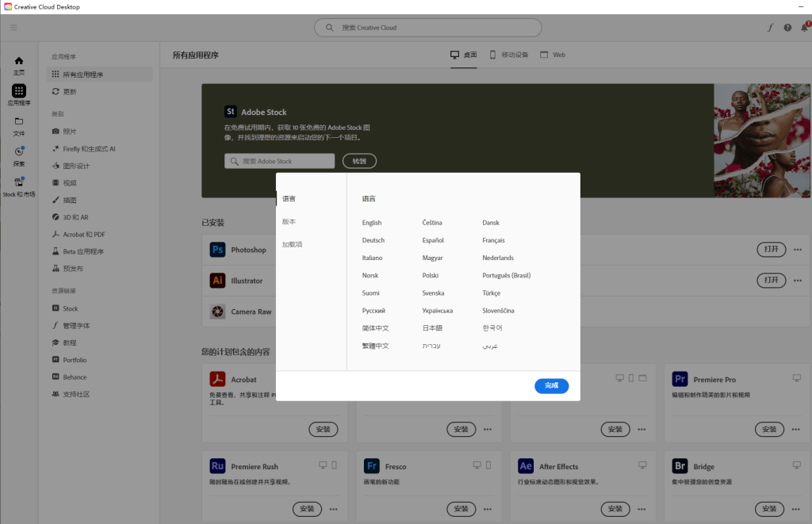Select English language option
The image size is (812, 524).
pyautogui.click(x=372, y=223)
